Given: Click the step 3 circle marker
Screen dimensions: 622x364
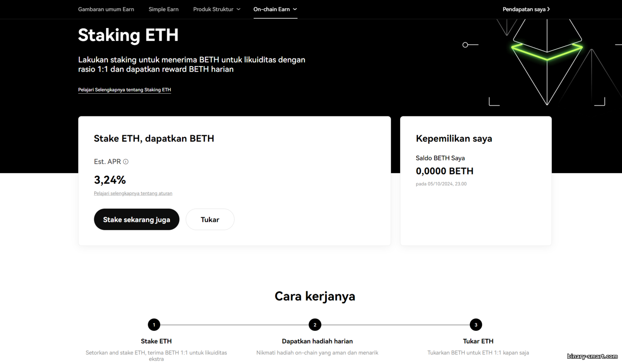Looking at the screenshot, I should 476,325.
